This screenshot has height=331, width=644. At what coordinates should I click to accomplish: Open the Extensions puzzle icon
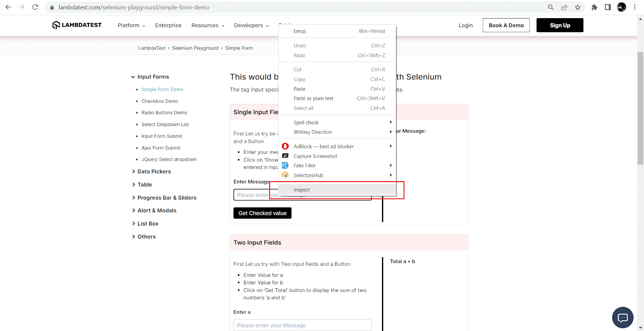pos(594,7)
